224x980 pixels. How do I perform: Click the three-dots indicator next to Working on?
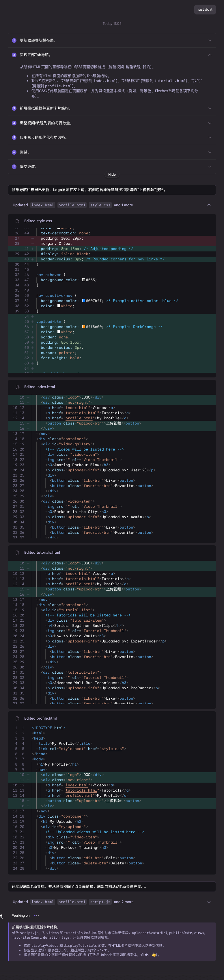pyautogui.click(x=36, y=916)
